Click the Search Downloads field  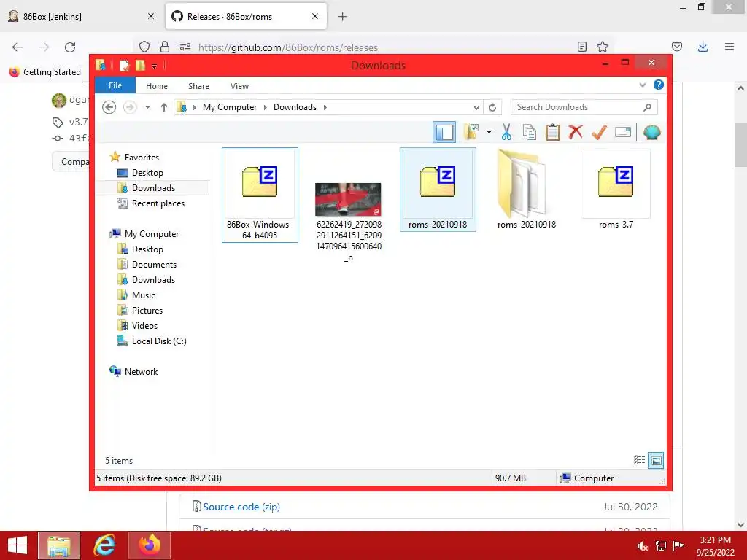(584, 107)
